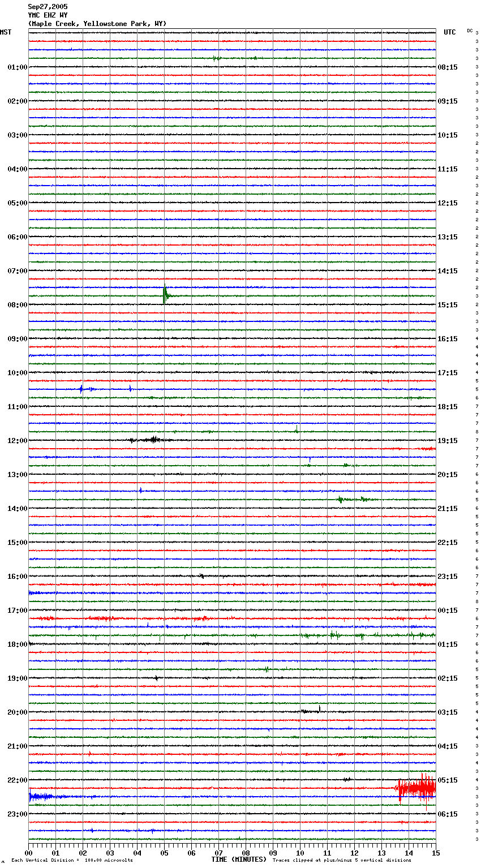This screenshot has width=481, height=868.
Task: Click the black spike near minute 10.7 at 20:00
Action: point(320,708)
